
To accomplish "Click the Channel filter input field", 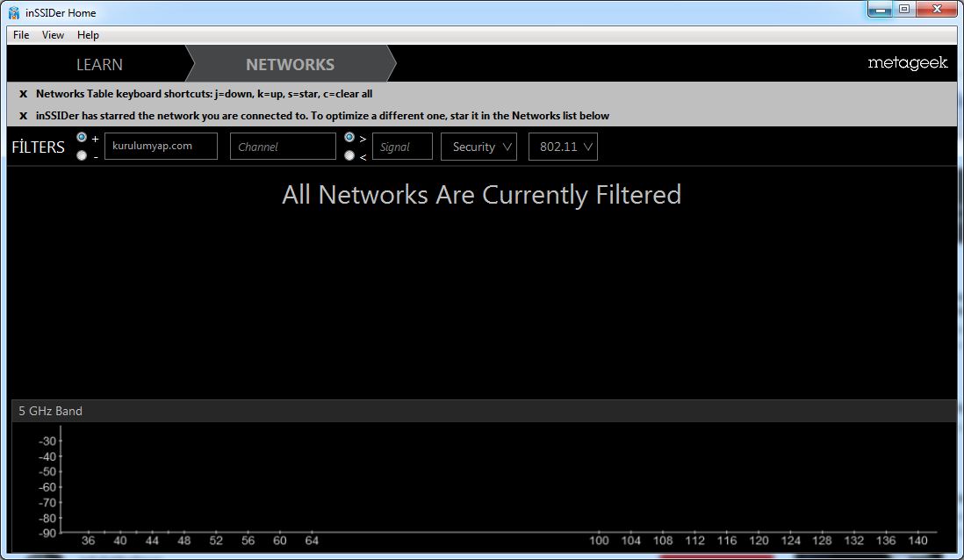I will (283, 147).
